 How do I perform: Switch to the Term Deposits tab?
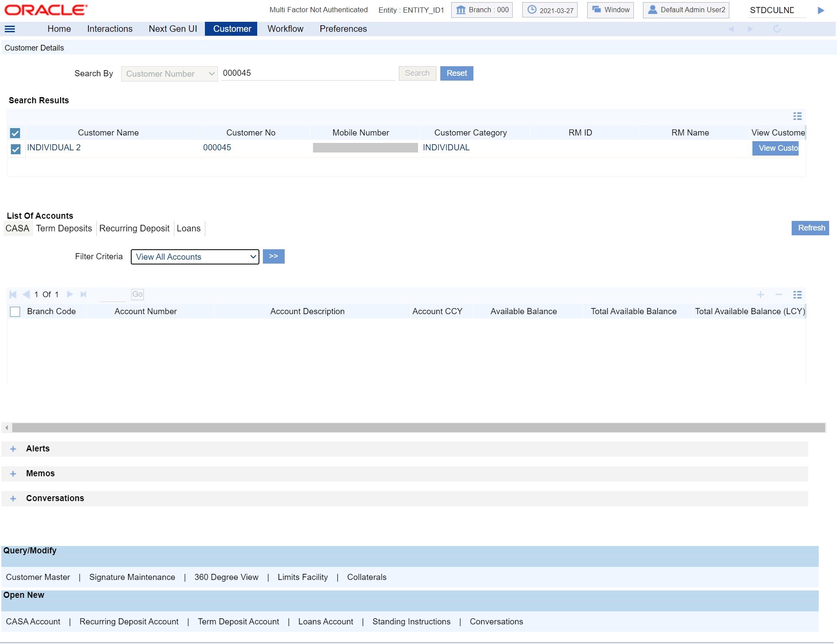coord(64,229)
